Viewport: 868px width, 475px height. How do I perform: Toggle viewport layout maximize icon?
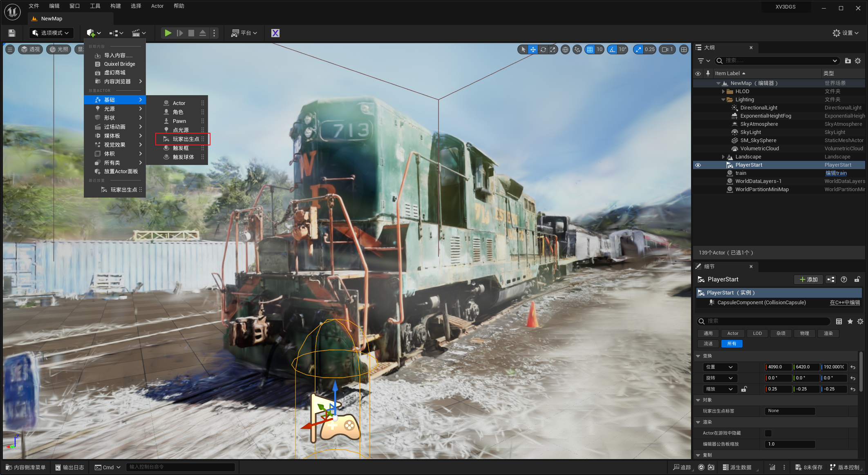[x=684, y=49]
